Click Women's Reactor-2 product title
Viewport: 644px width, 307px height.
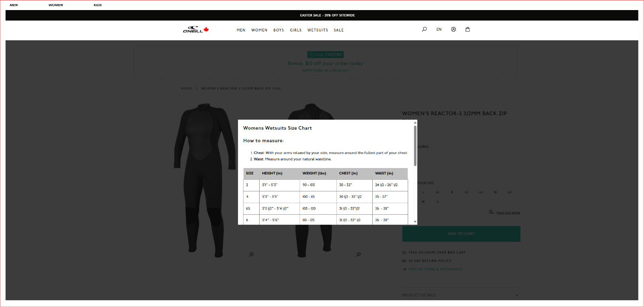coord(454,114)
